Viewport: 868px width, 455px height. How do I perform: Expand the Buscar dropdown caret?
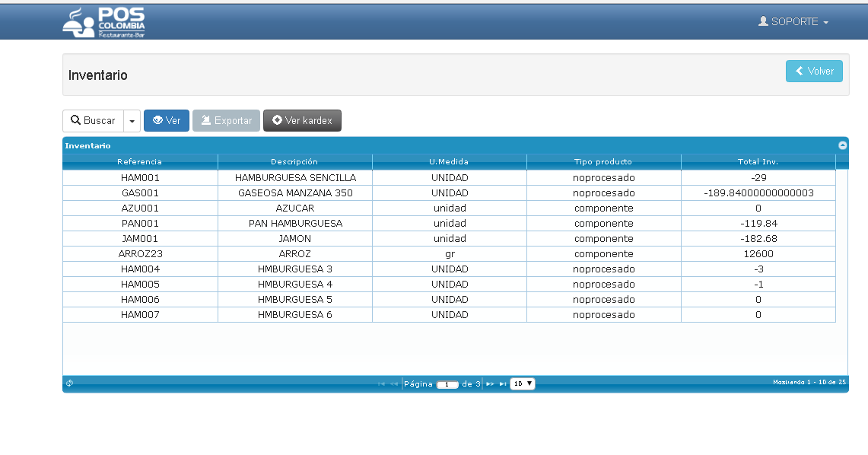pos(132,121)
